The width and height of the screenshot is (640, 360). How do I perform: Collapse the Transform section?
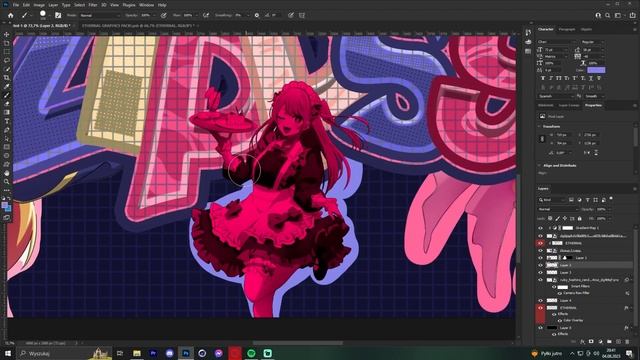(x=539, y=127)
